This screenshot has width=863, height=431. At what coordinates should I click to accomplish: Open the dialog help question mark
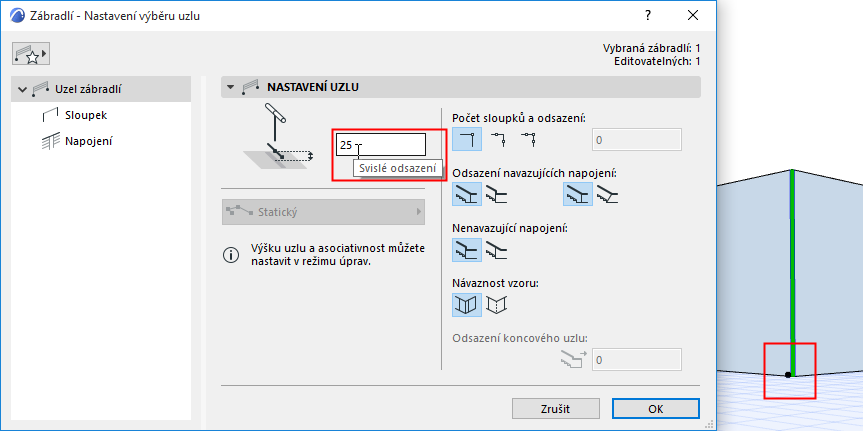648,15
